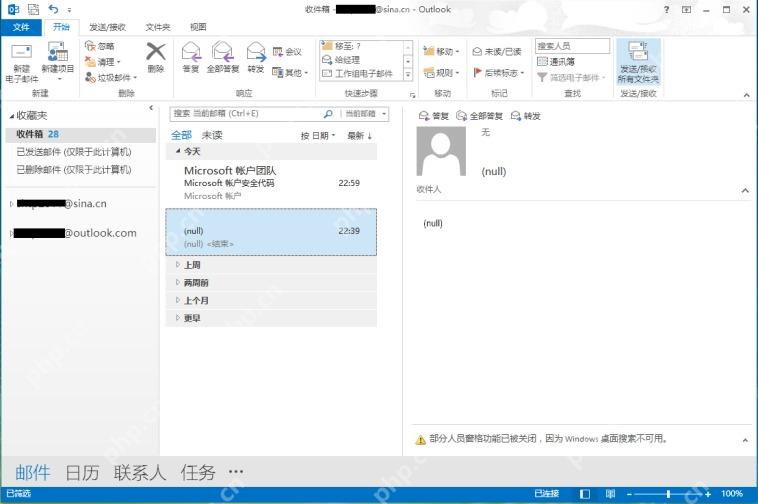Click the Undo arrow in quick access toolbar

pos(53,9)
